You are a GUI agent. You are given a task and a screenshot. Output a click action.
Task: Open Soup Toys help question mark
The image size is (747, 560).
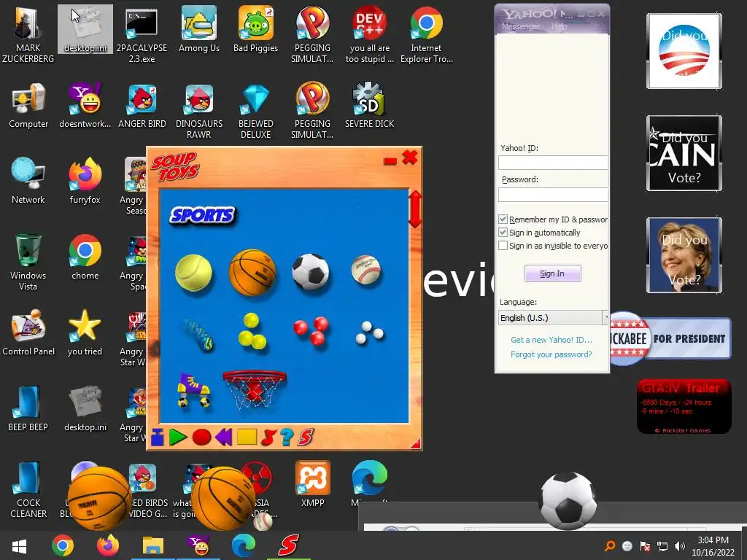(x=287, y=437)
